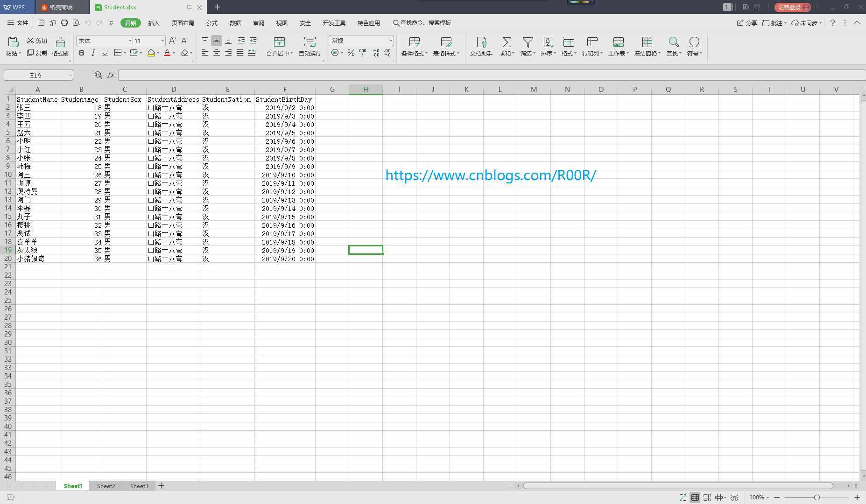This screenshot has width=866, height=504.
Task: Switch to Sheet2 tab
Action: 106,486
